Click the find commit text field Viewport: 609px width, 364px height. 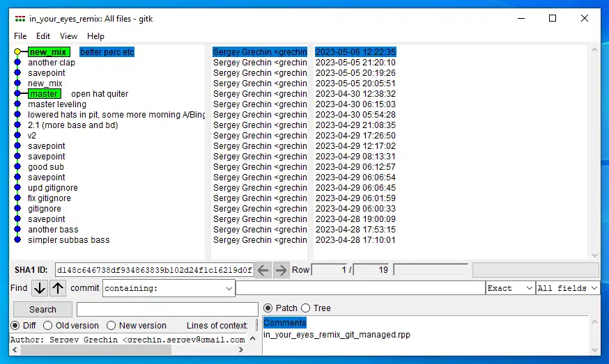[360, 288]
